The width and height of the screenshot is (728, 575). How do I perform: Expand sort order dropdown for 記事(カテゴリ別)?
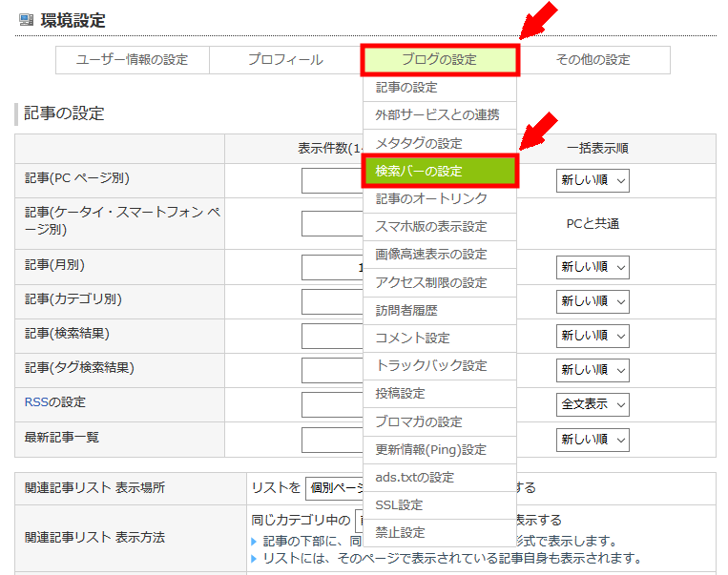593,301
